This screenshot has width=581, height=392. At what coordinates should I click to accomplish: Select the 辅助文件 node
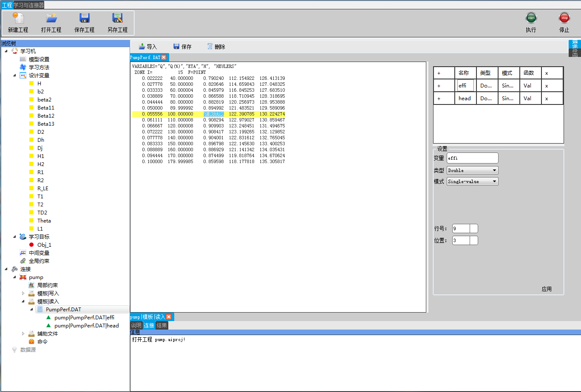[x=48, y=333]
